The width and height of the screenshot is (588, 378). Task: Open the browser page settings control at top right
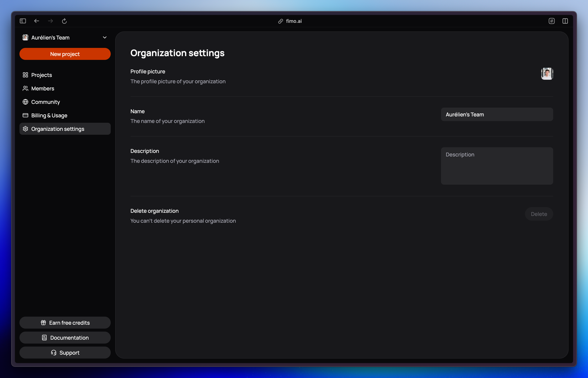coord(552,21)
